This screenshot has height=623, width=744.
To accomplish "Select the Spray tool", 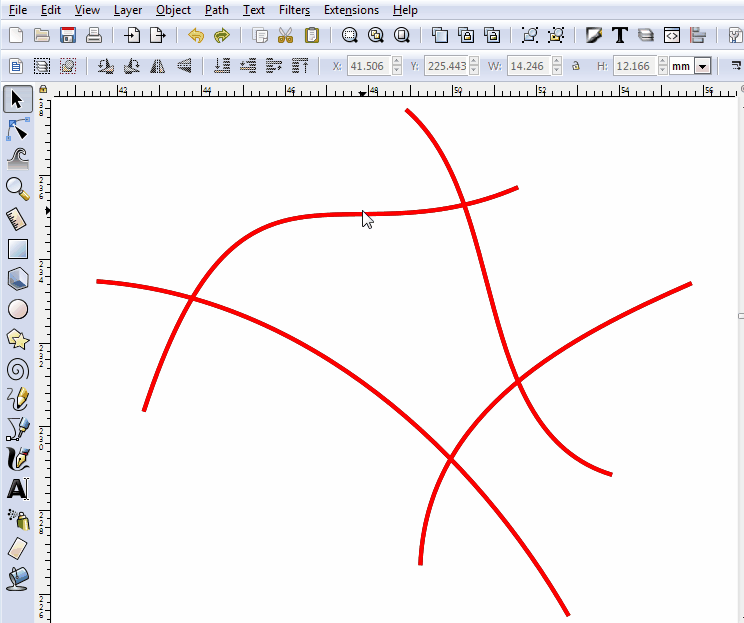I will 18,520.
